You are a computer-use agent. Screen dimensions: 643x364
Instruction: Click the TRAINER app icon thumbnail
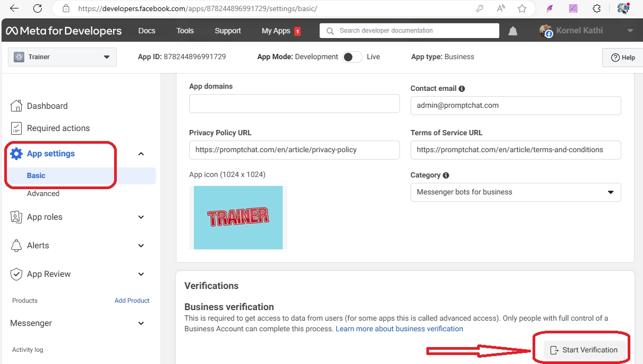coord(238,217)
